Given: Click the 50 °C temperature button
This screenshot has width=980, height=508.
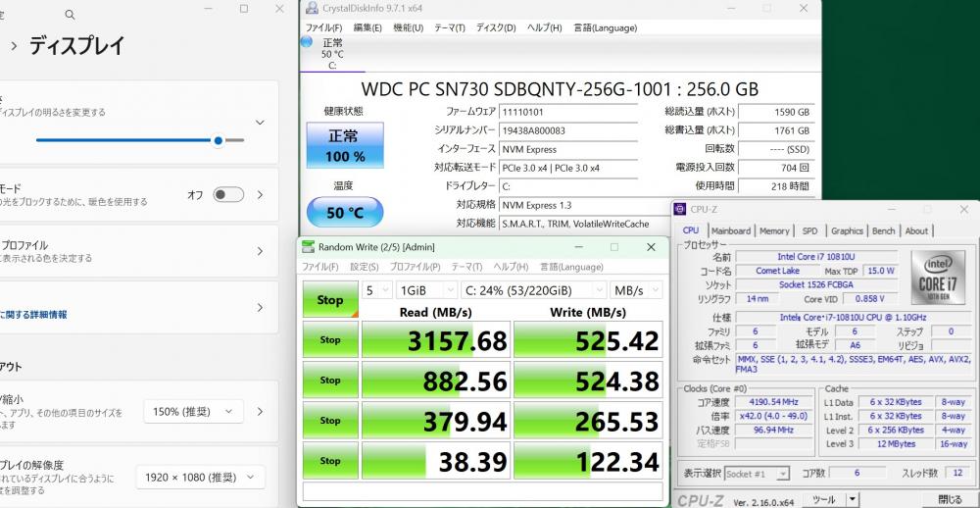Looking at the screenshot, I should point(345,212).
